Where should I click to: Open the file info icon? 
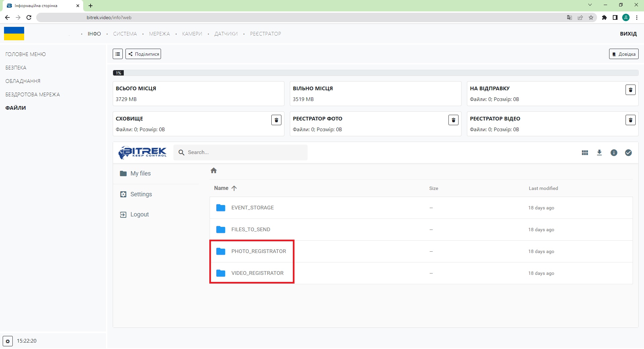click(613, 153)
